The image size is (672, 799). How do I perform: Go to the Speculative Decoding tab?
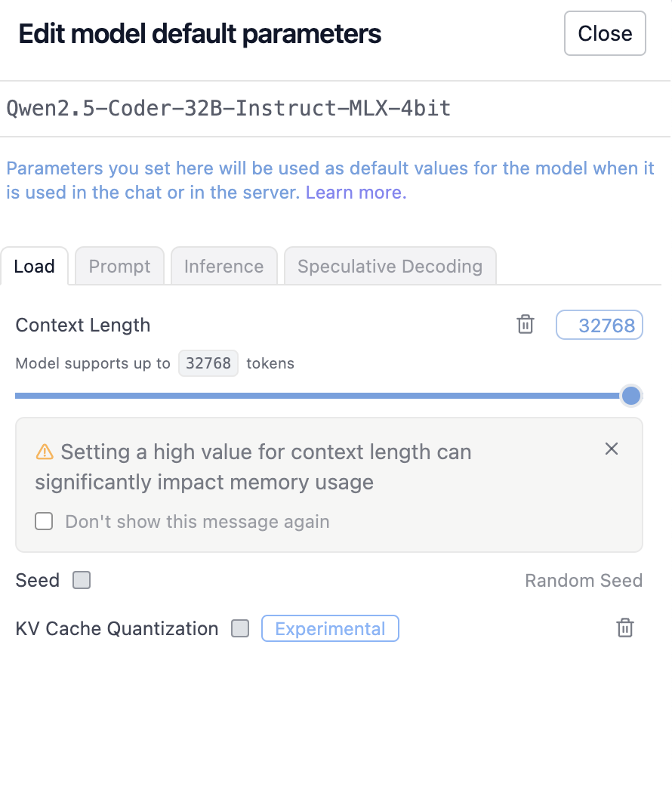[390, 266]
